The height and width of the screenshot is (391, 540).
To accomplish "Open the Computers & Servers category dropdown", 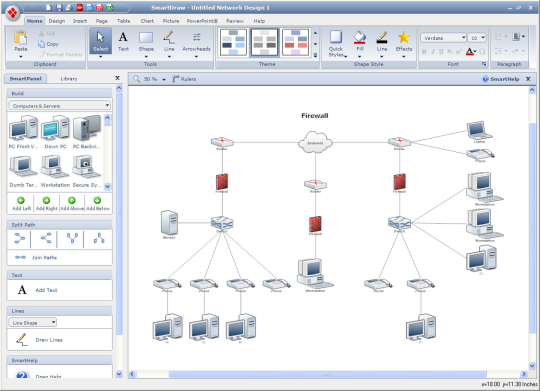I will (x=59, y=105).
